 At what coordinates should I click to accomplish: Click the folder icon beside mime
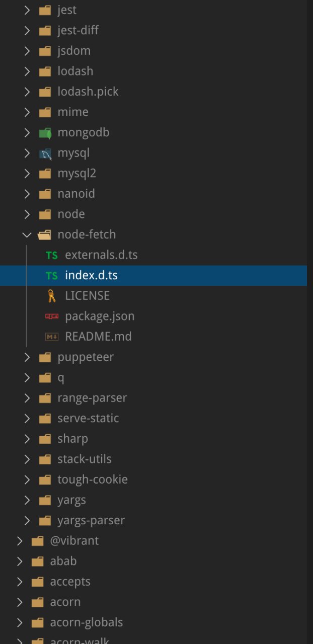point(45,112)
